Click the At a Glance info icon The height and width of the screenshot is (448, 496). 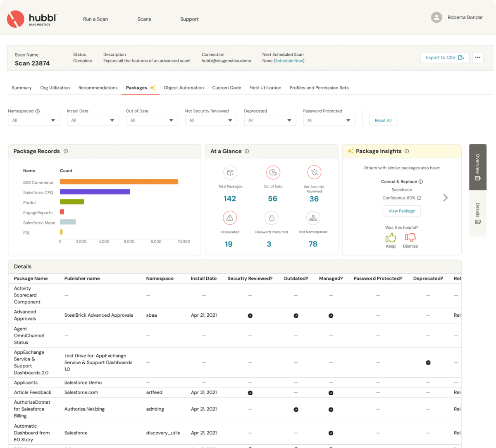point(247,151)
